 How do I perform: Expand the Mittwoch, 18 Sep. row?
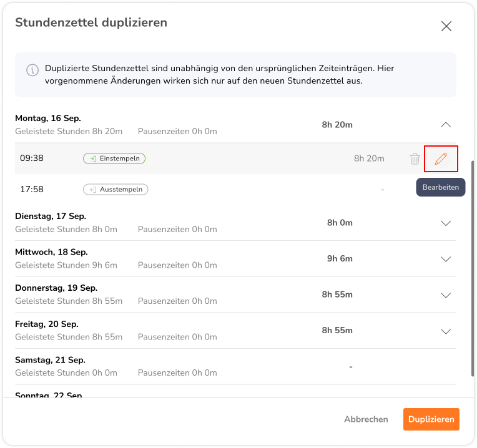click(x=445, y=259)
